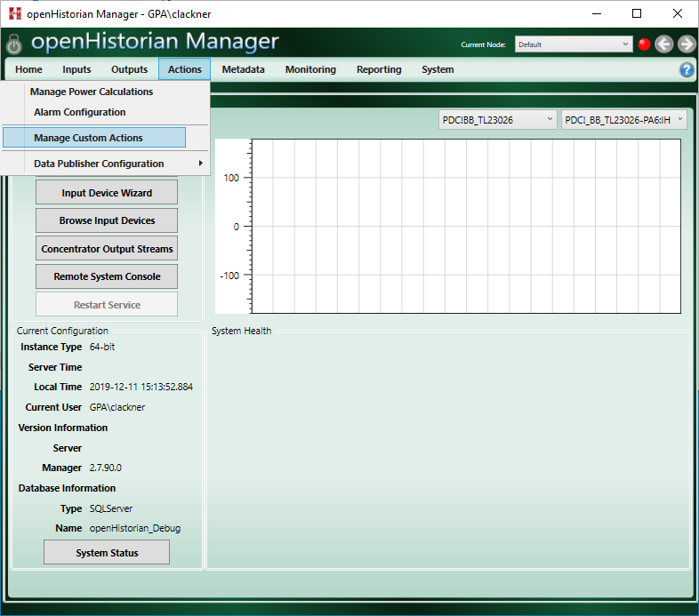Click the 64-bit instance type value
The width and height of the screenshot is (699, 616).
(102, 347)
